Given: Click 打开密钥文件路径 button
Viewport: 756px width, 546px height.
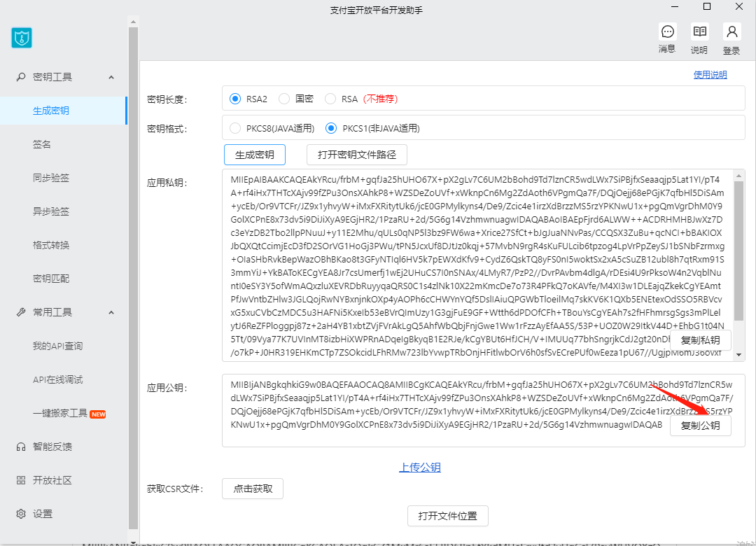Looking at the screenshot, I should (357, 155).
